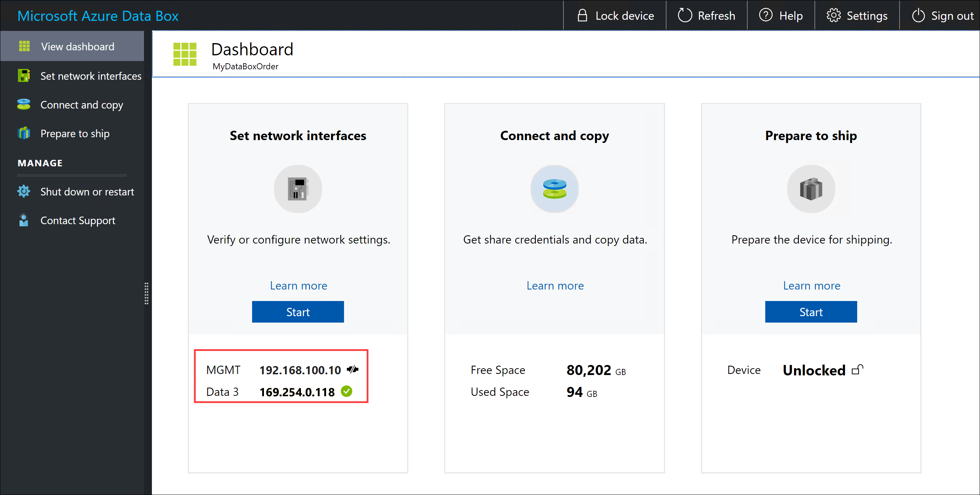Click Learn more under Set network interfaces
980x495 pixels.
(x=298, y=285)
